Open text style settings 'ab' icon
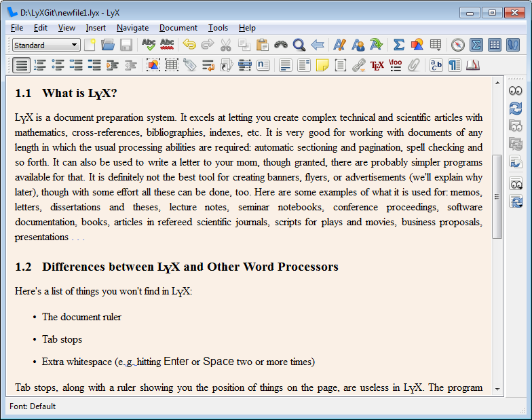Screen dimensions: 532x420 coord(436,65)
